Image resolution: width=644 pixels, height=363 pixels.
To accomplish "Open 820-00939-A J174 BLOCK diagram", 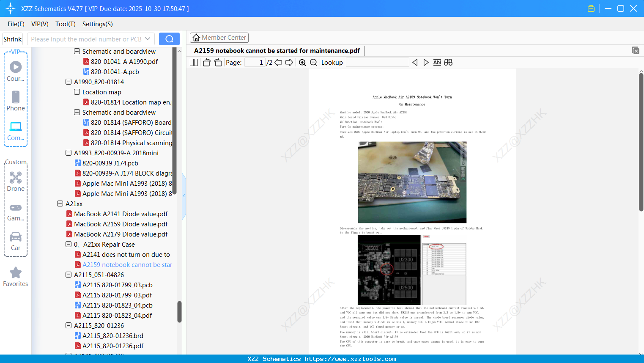I will coord(127,173).
